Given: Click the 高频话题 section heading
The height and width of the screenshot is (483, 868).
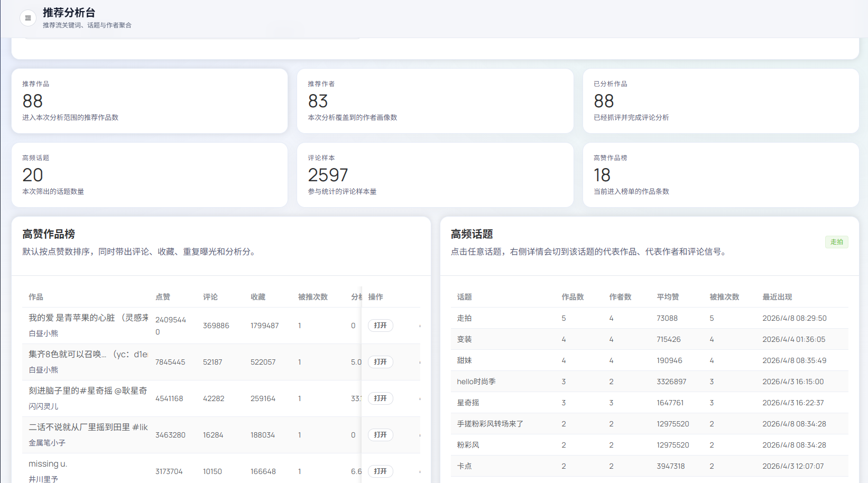Looking at the screenshot, I should pos(472,234).
